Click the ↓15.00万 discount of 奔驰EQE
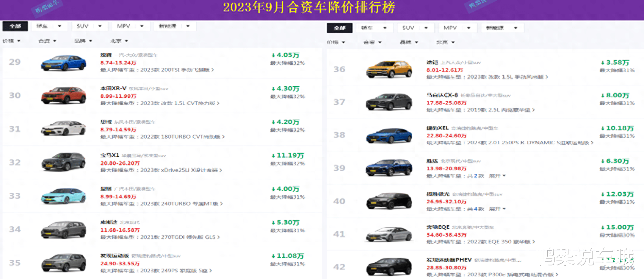This screenshot has height=279, width=644. (617, 227)
